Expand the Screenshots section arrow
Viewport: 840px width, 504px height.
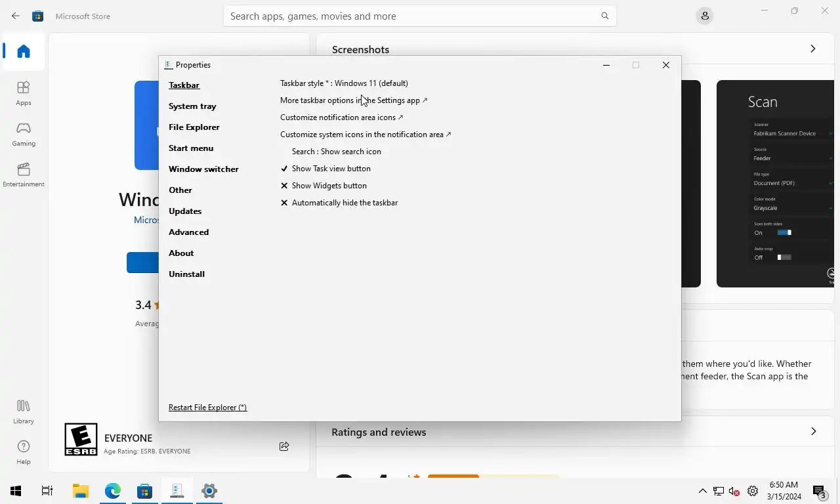coord(813,49)
